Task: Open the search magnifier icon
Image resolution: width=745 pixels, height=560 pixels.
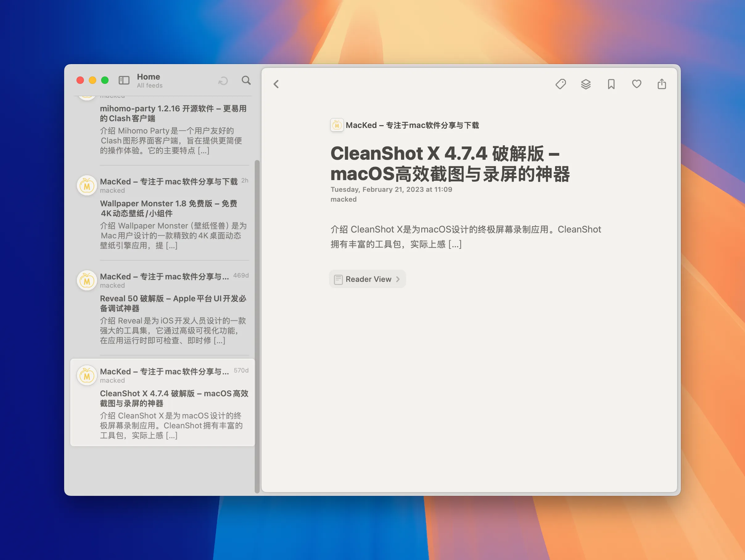Action: coord(246,80)
